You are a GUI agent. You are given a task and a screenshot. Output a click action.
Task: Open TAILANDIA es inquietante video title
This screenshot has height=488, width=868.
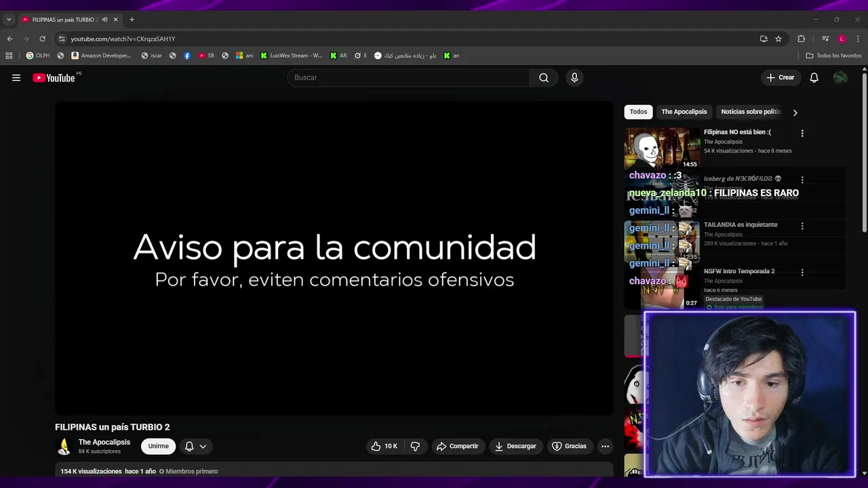(x=741, y=225)
